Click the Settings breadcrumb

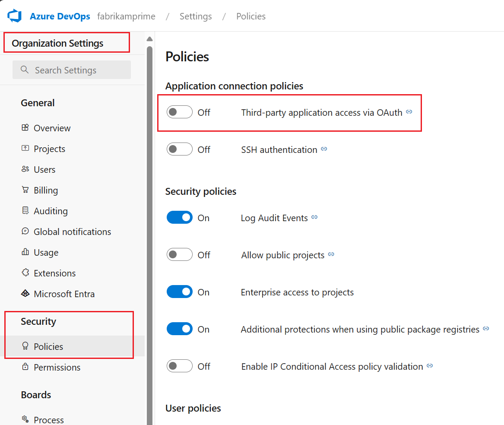click(196, 16)
